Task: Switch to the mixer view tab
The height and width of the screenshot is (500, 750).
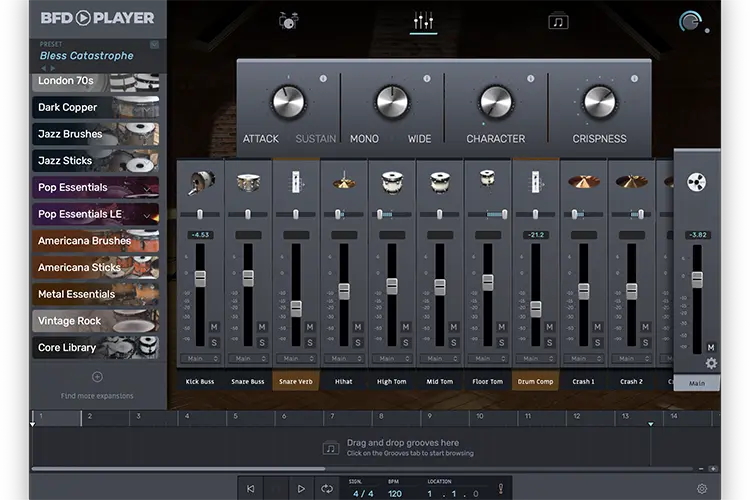Action: (x=423, y=22)
